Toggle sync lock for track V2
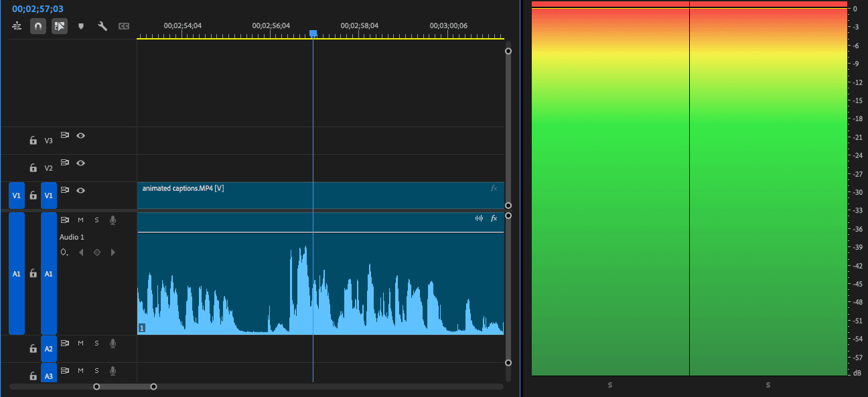 pyautogui.click(x=65, y=162)
